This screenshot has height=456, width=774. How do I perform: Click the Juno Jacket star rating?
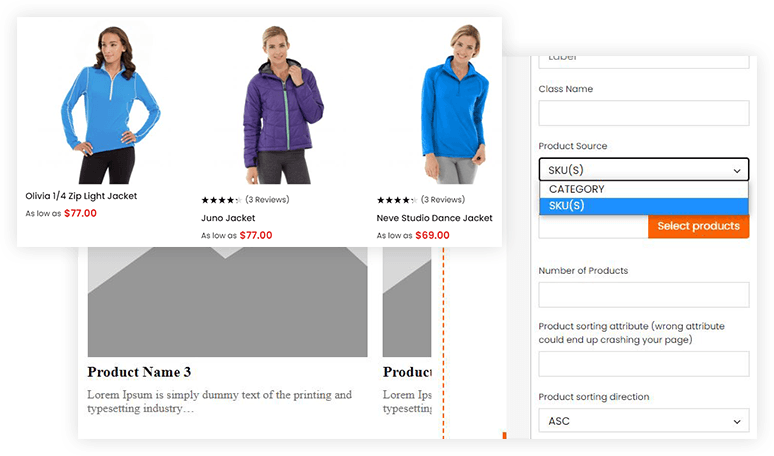pos(221,200)
